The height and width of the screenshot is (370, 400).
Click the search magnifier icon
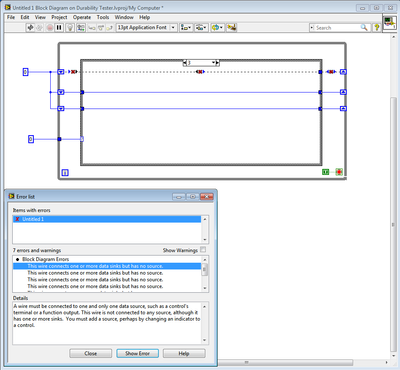pyautogui.click(x=364, y=28)
